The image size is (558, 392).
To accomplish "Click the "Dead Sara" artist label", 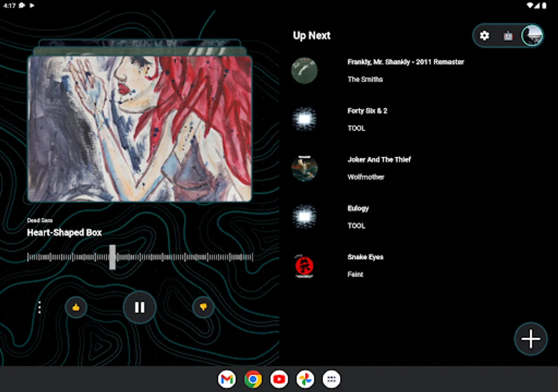I will pos(40,220).
